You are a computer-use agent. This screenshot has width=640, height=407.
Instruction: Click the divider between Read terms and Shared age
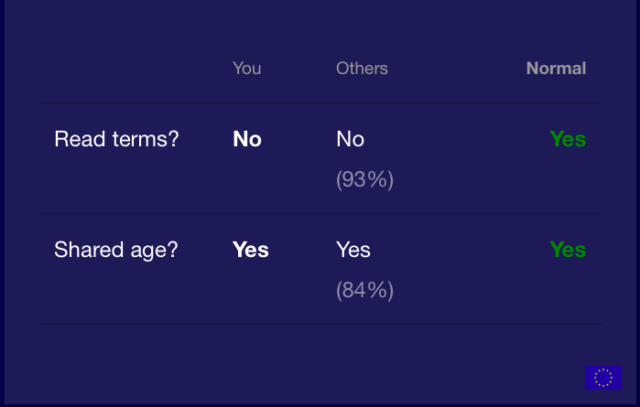(320, 214)
